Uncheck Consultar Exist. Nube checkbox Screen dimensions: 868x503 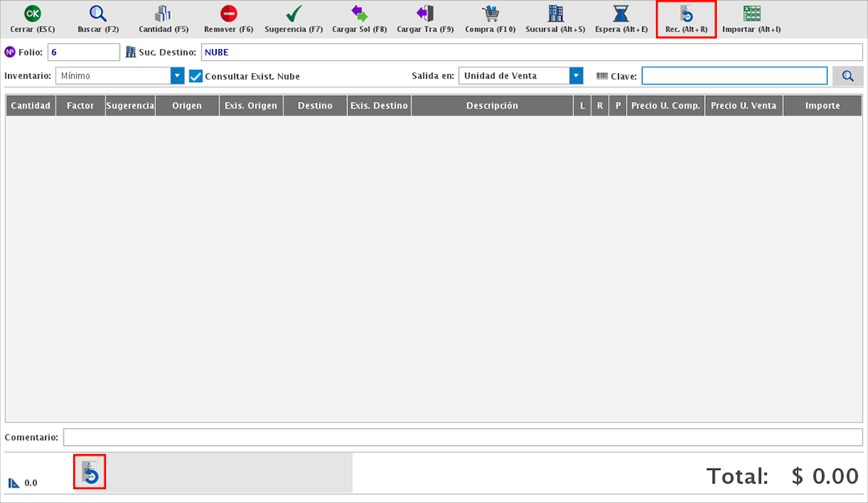[196, 76]
